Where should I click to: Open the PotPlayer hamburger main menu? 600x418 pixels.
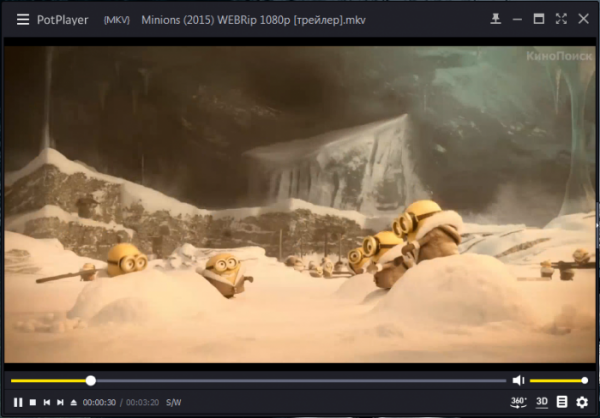23,20
